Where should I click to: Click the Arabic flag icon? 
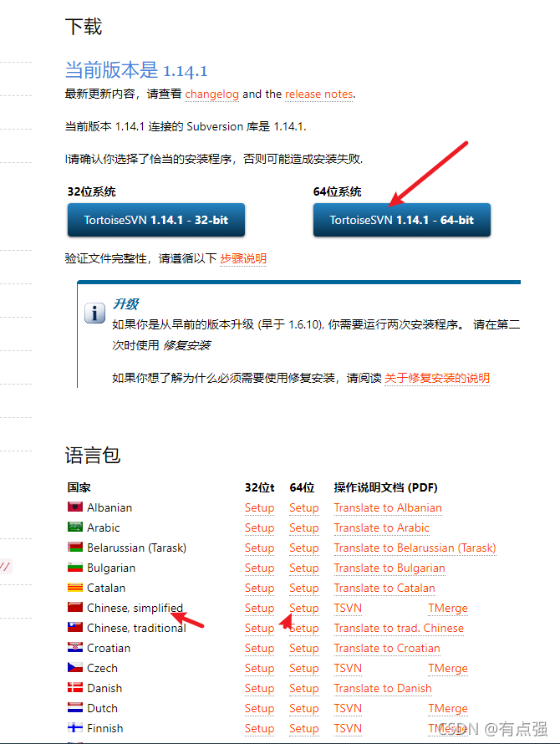(75, 527)
